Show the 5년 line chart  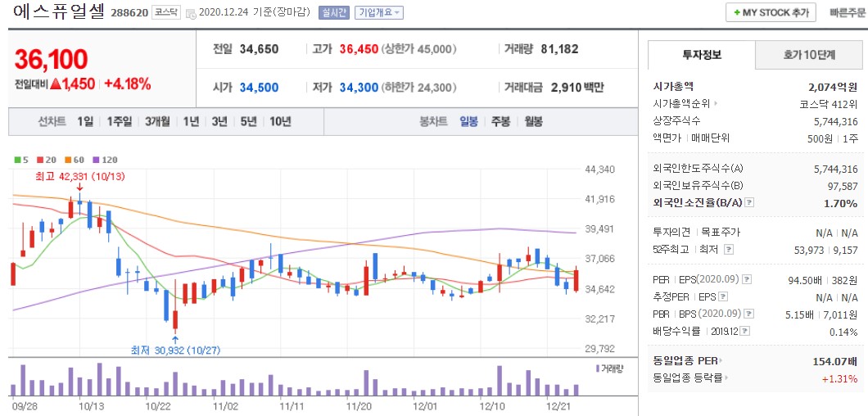pos(248,122)
